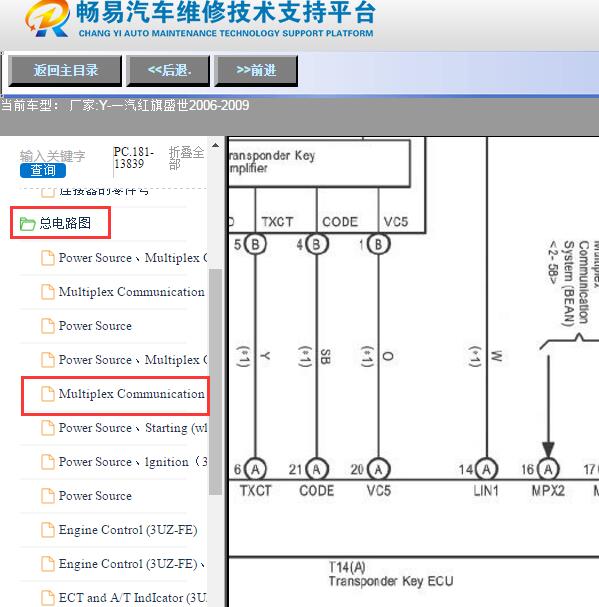Select the highlighted Multiplex Communication entry
The width and height of the screenshot is (599, 607).
(132, 394)
